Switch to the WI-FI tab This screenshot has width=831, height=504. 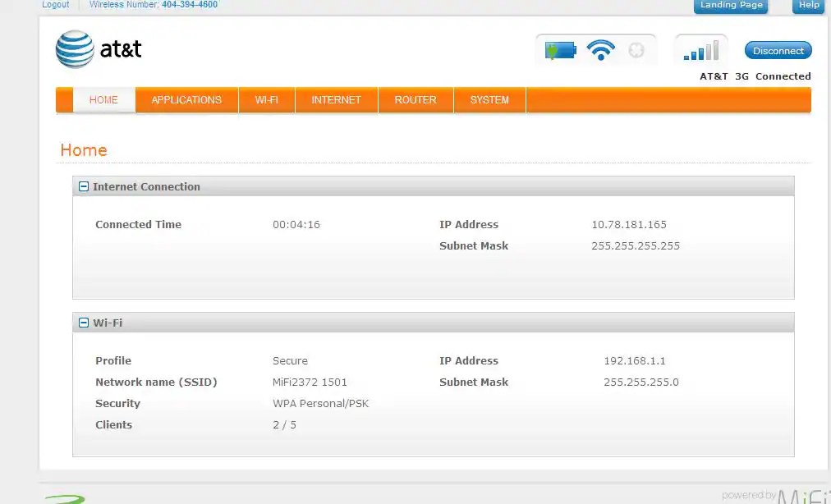[x=267, y=100]
